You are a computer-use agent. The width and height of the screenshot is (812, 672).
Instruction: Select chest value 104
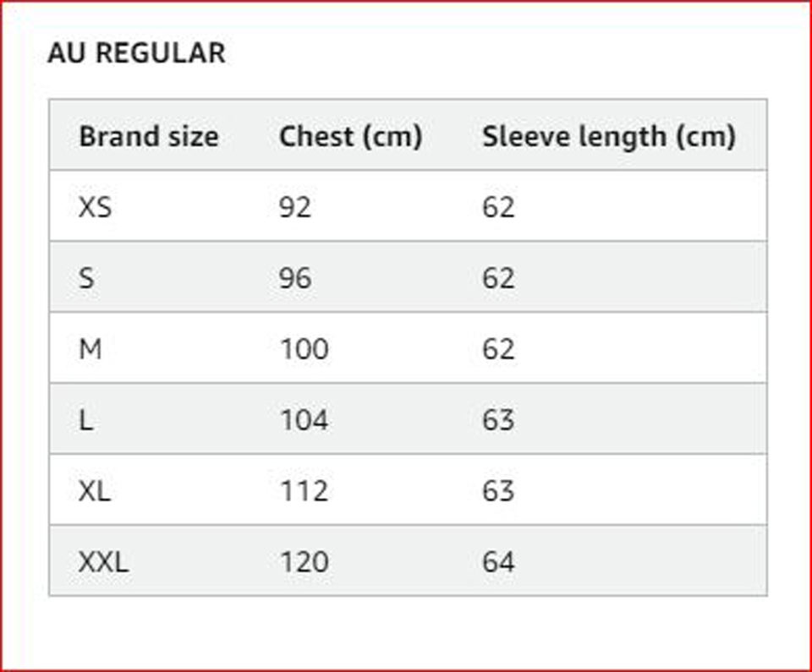coord(304,420)
